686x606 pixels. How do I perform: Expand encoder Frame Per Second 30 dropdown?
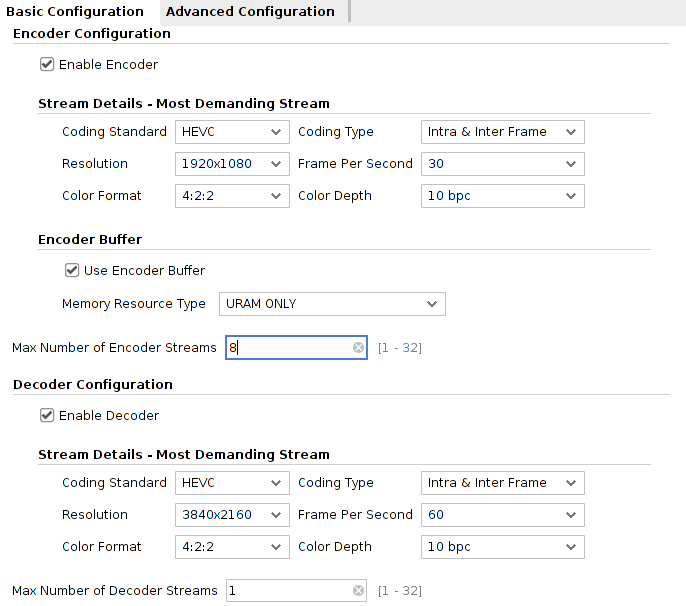[x=503, y=164]
